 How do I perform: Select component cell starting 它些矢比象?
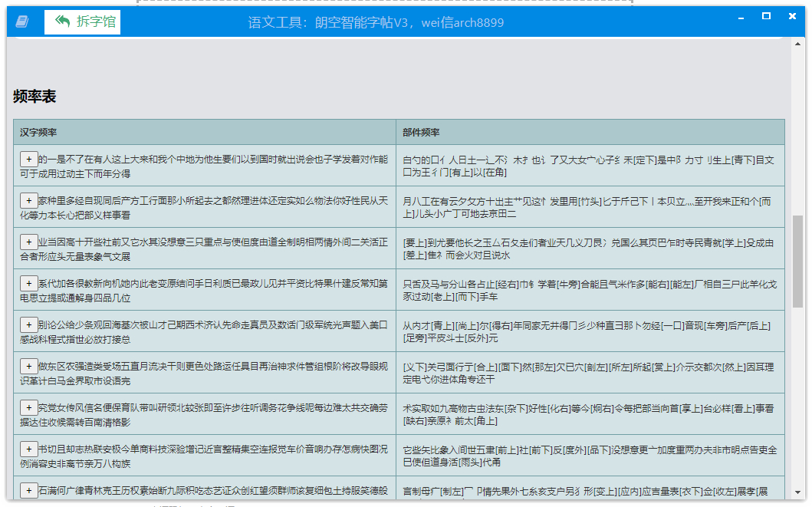(590, 456)
